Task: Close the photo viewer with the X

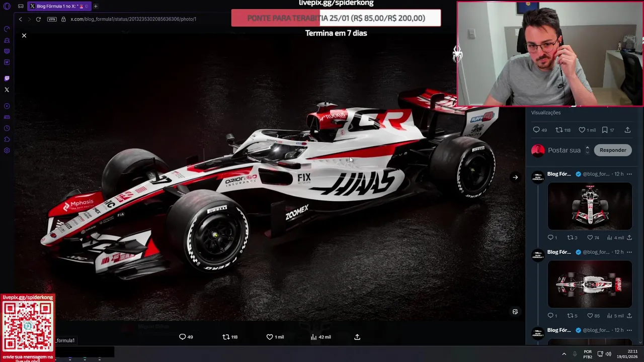Action: pyautogui.click(x=24, y=36)
